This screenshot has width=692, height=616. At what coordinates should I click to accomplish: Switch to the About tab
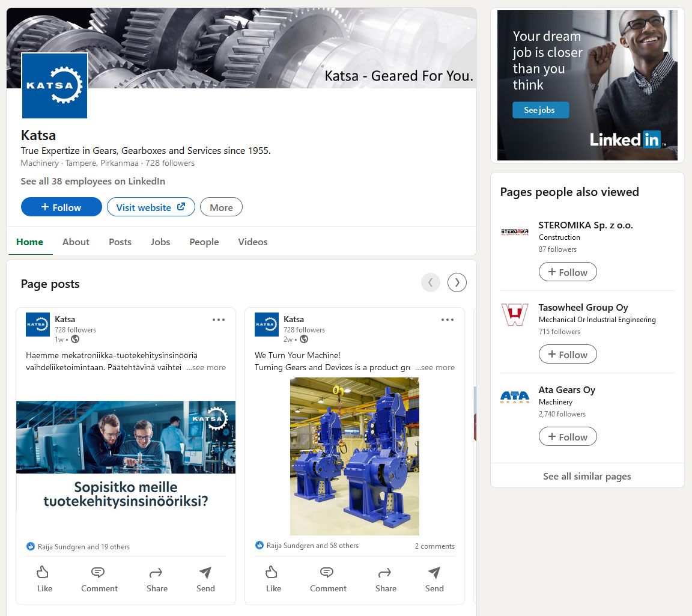76,242
